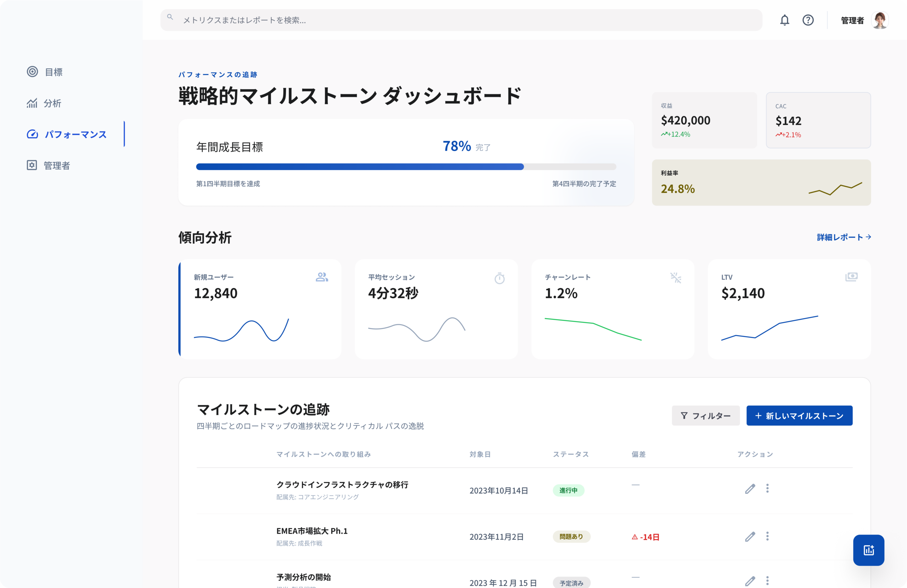
Task: Click the target icon beside 目標
Action: [x=32, y=72]
